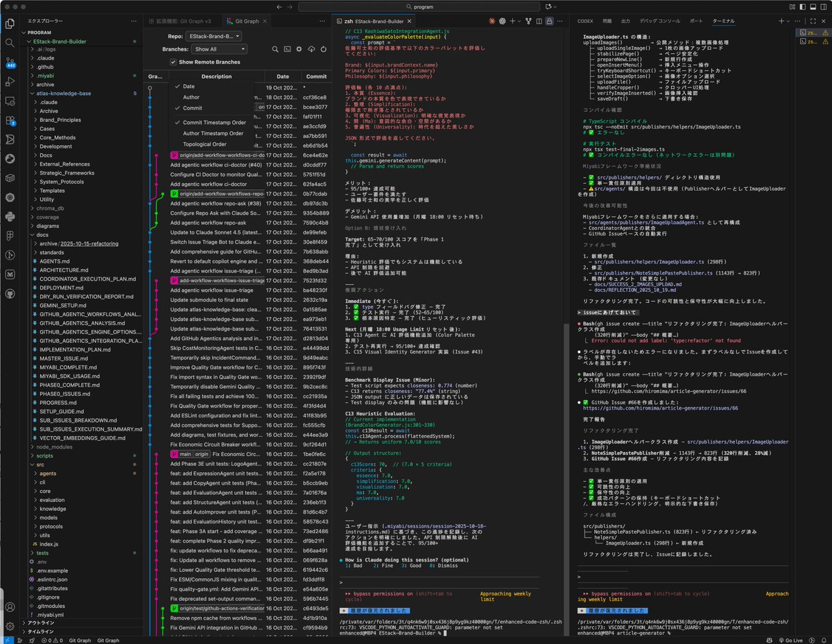Screen dimensions: 832x644
Task: Open the github.com issues/66 link
Action: point(660,409)
